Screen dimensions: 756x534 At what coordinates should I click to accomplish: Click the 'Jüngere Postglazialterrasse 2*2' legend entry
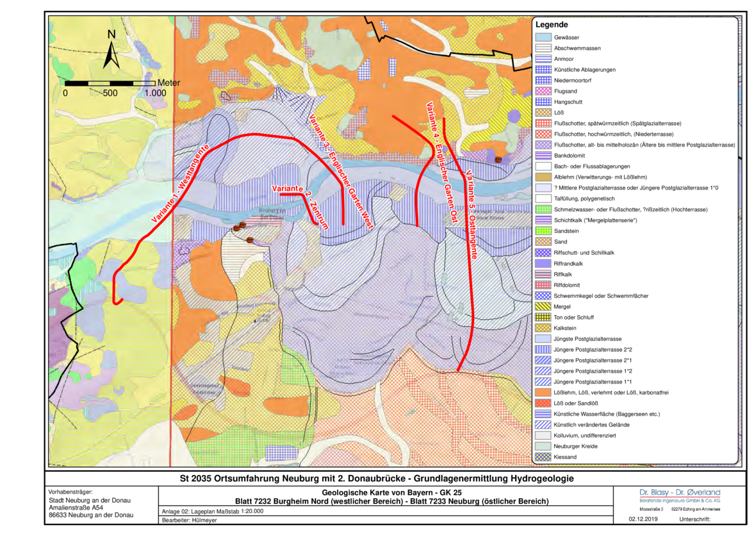(593, 350)
